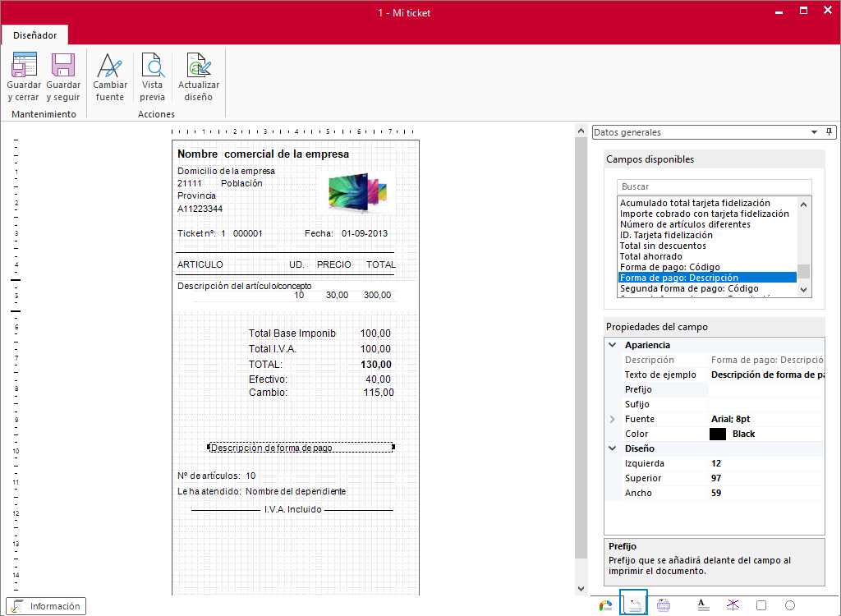Collapse the Diseño section
Screen dimensions: 841x616
click(x=613, y=448)
